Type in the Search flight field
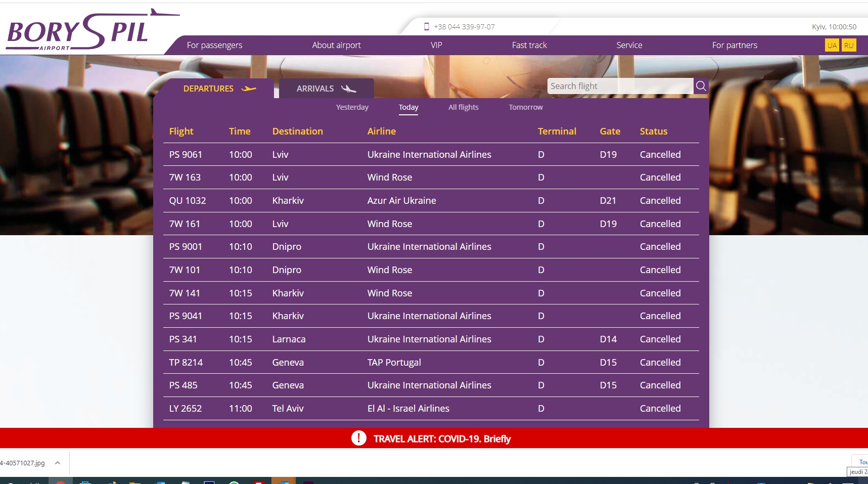868x484 pixels. (619, 86)
